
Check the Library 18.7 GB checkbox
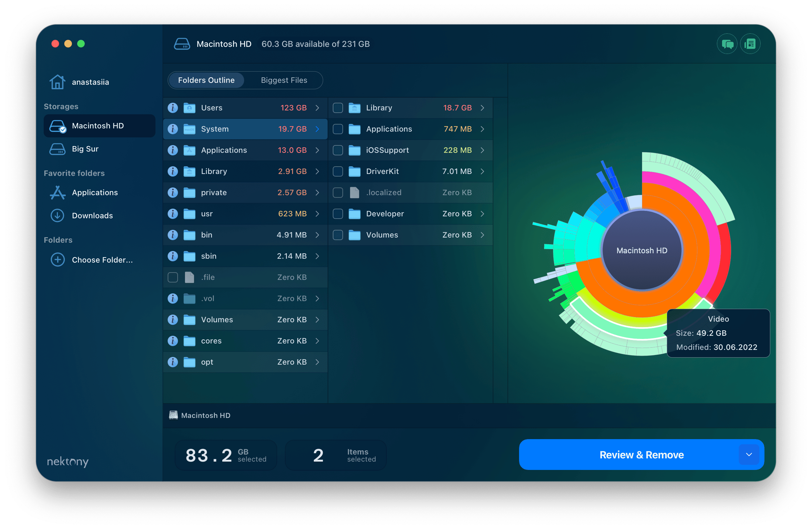point(338,108)
